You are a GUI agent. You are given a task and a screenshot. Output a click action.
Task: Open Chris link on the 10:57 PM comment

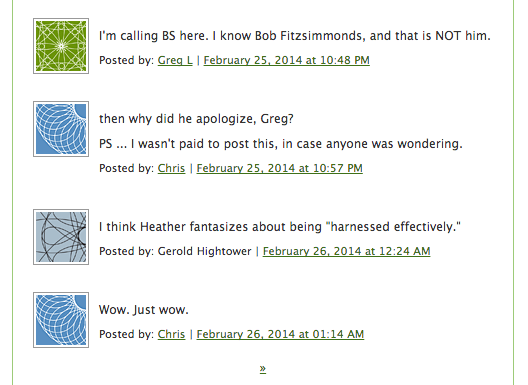pos(171,168)
